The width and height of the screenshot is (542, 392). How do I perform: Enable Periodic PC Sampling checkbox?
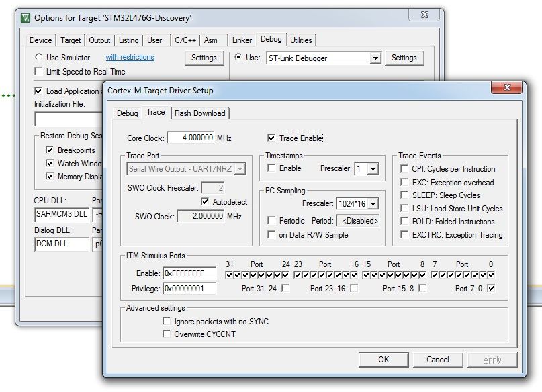271,220
